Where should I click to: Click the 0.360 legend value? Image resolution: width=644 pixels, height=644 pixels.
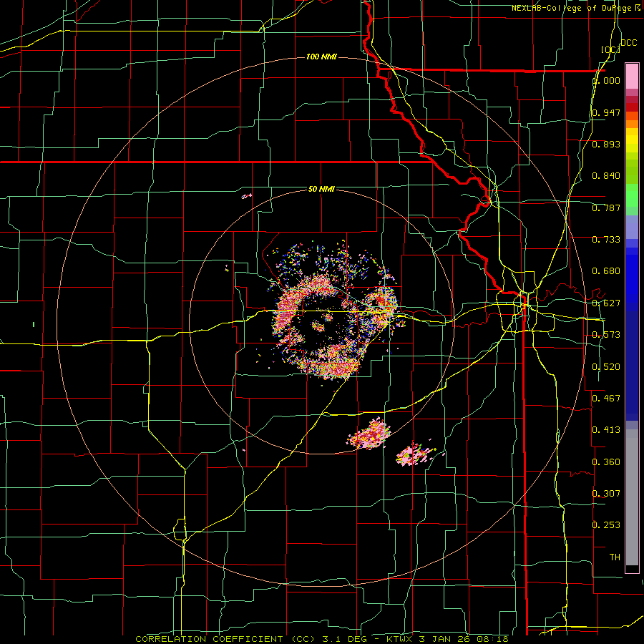pyautogui.click(x=606, y=462)
